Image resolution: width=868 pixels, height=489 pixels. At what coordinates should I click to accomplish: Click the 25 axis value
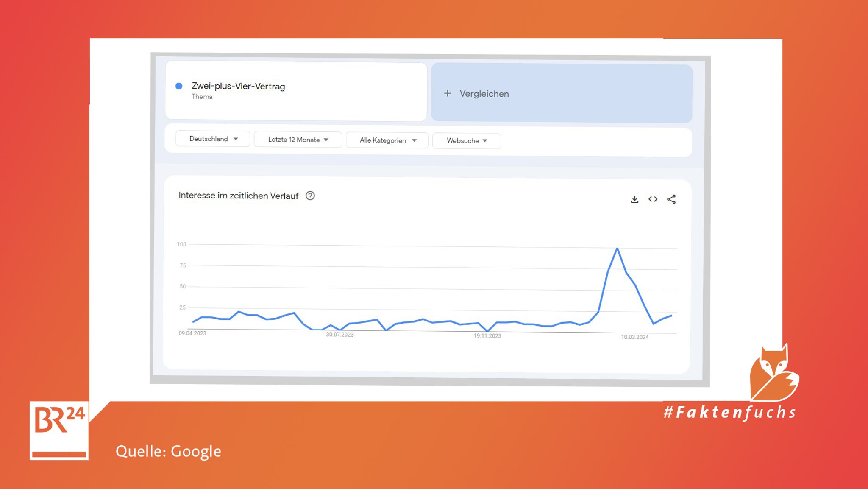pyautogui.click(x=183, y=307)
